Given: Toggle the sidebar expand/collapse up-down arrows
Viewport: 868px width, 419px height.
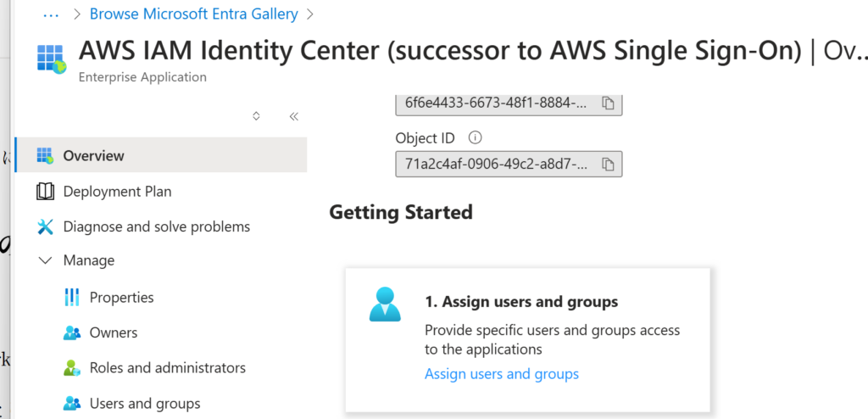Looking at the screenshot, I should coord(256,116).
